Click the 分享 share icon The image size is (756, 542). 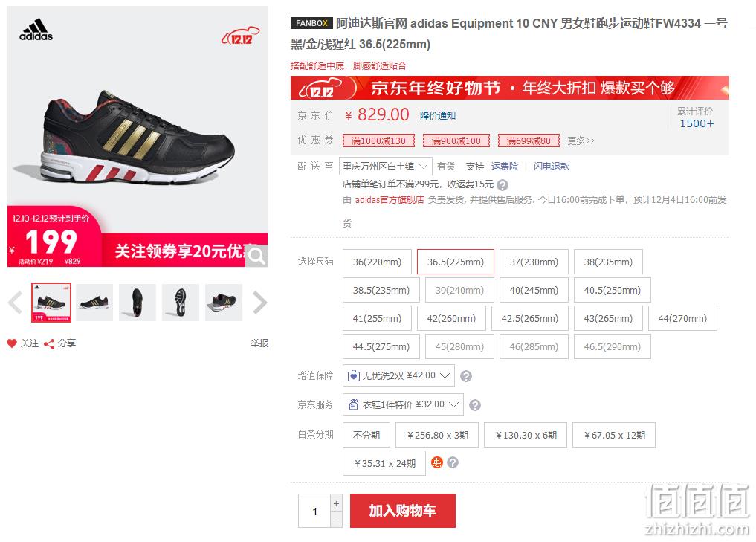click(x=49, y=343)
